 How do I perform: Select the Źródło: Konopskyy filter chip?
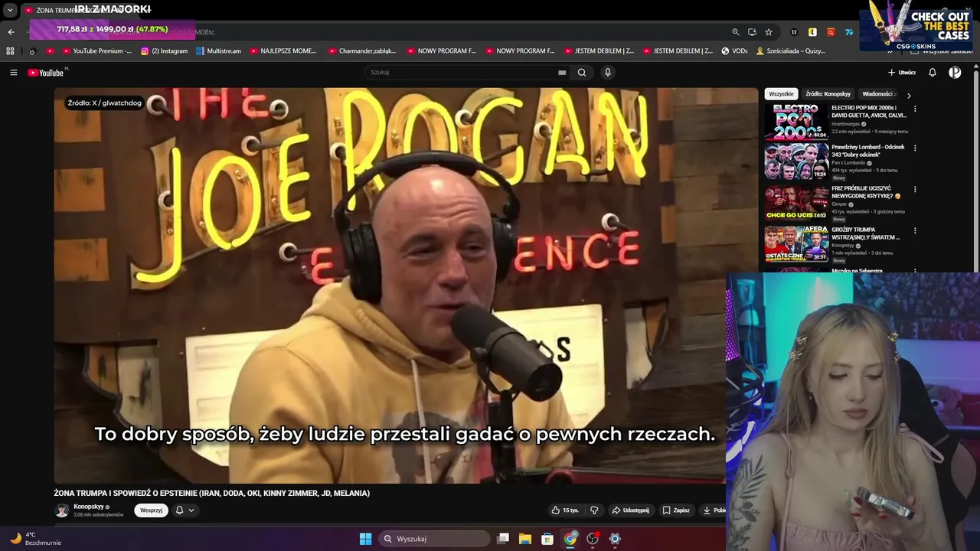(828, 94)
